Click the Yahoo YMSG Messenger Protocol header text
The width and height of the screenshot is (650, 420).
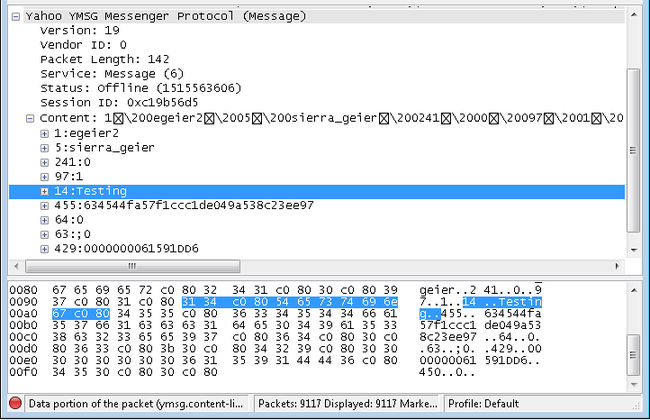coord(166,17)
